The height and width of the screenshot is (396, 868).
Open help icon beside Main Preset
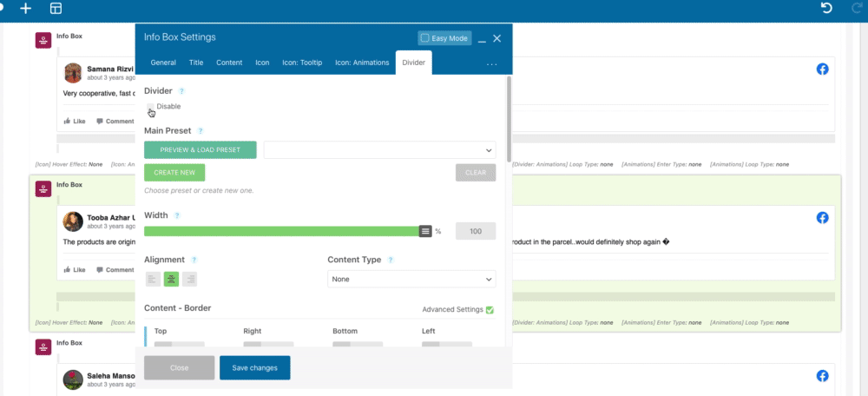point(201,131)
